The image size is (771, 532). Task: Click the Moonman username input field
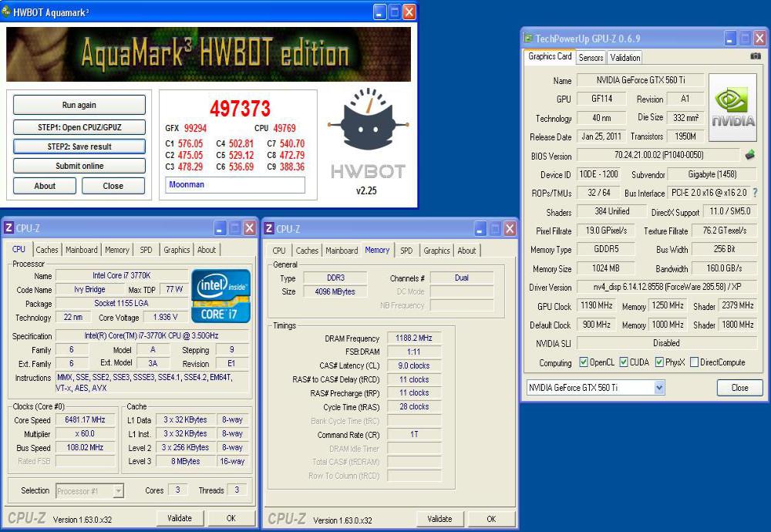(235, 185)
